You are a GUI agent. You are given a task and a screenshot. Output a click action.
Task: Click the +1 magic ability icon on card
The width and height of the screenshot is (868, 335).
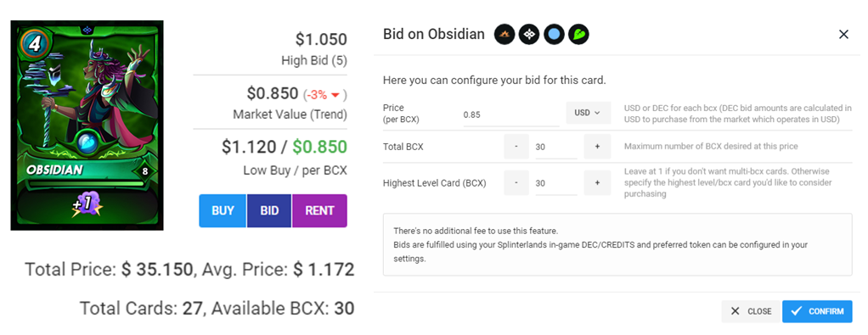coord(84,204)
